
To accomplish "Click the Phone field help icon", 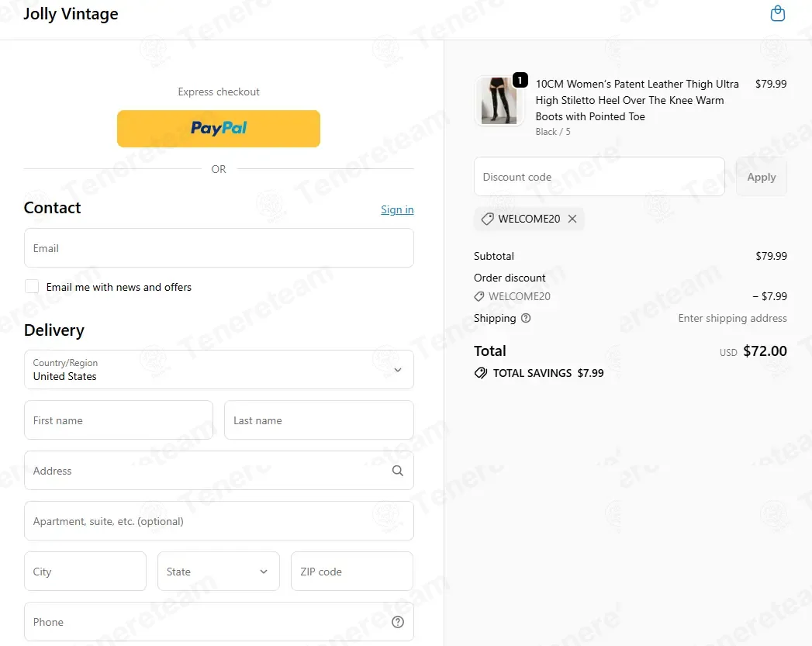I will click(397, 622).
